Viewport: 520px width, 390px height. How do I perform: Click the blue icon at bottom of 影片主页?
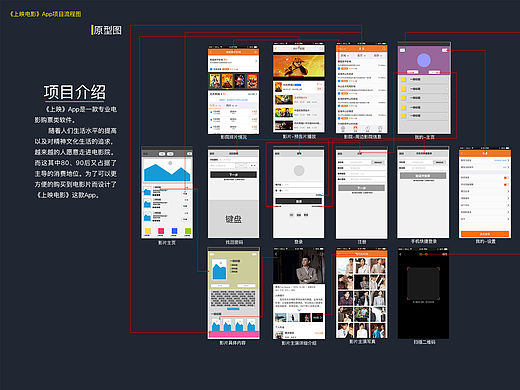tap(174, 231)
